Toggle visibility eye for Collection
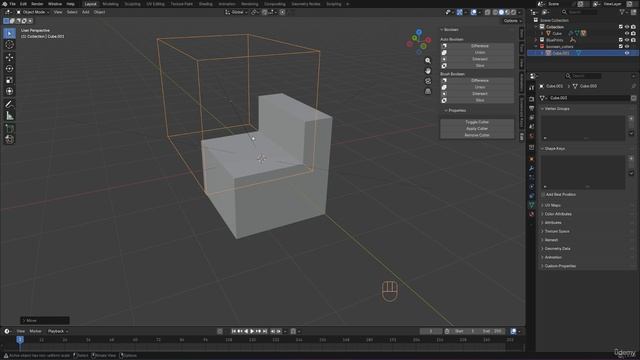This screenshot has width=640, height=360. (627, 27)
